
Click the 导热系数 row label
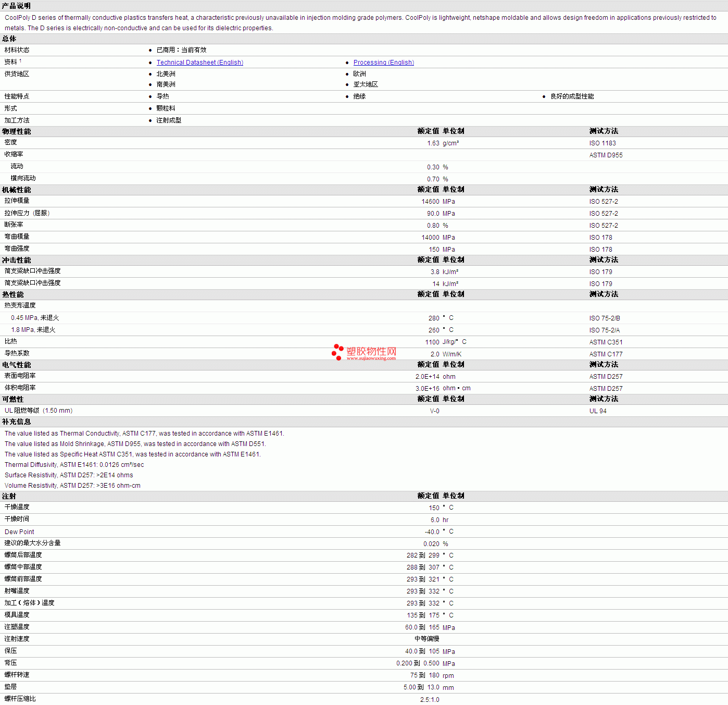pyautogui.click(x=17, y=353)
